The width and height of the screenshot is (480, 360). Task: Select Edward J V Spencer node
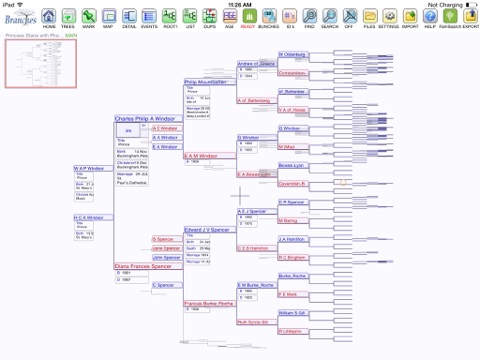click(210, 230)
